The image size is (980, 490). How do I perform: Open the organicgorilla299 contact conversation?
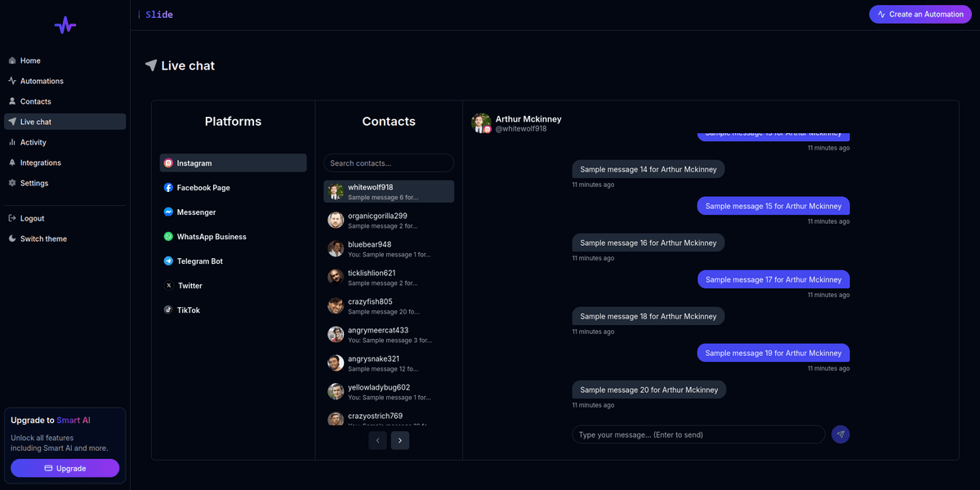[389, 220]
